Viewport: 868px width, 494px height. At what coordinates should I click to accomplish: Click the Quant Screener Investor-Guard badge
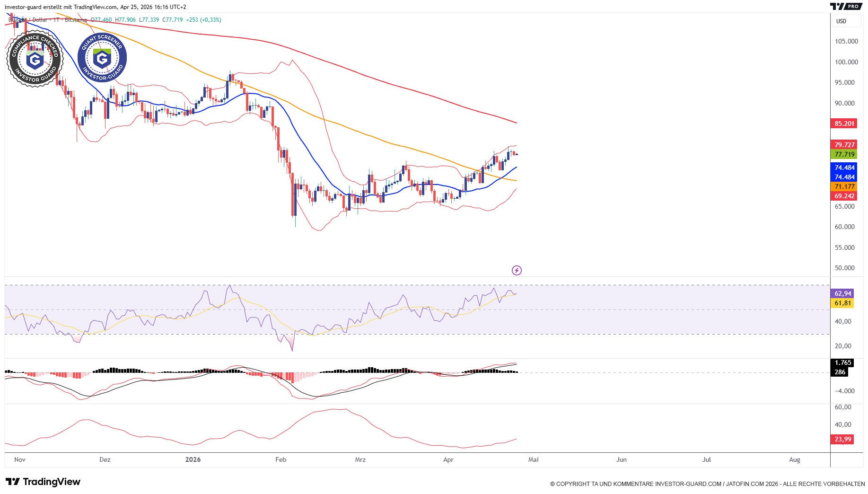(x=102, y=58)
